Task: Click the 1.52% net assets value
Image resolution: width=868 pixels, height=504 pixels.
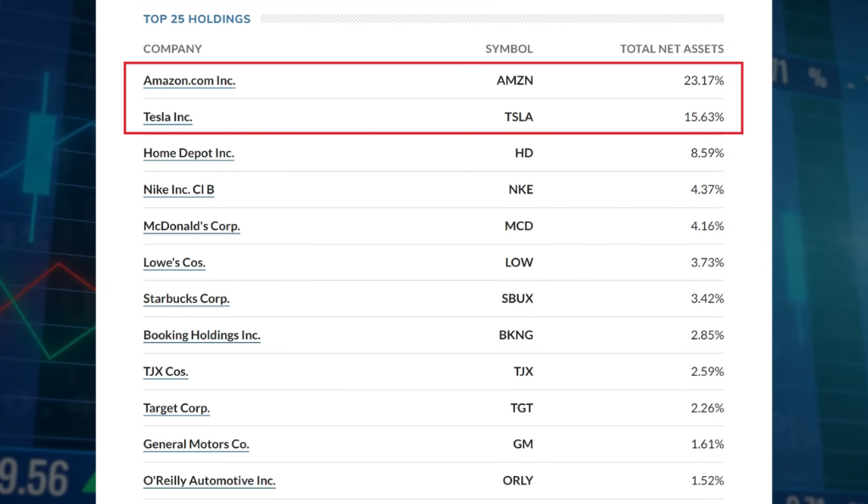Action: tap(707, 481)
